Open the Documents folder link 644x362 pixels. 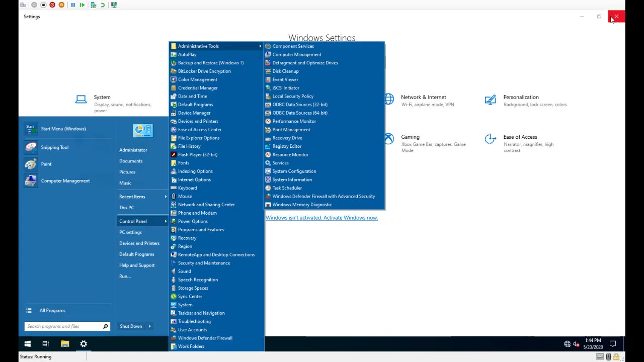[x=131, y=161]
